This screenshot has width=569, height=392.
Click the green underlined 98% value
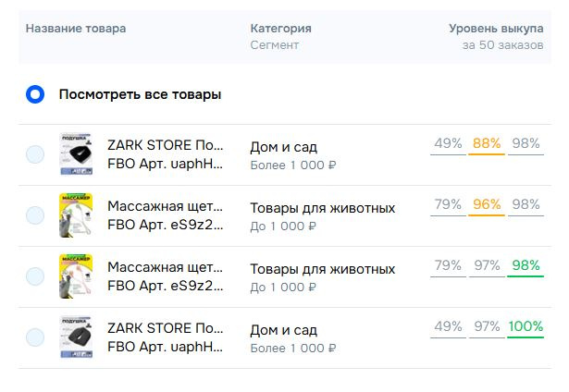(526, 265)
